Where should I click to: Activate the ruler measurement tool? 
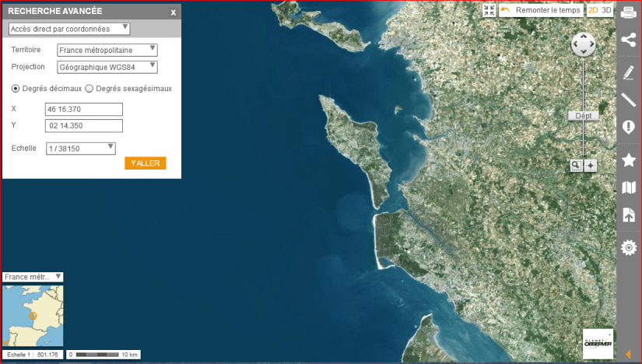(x=629, y=100)
